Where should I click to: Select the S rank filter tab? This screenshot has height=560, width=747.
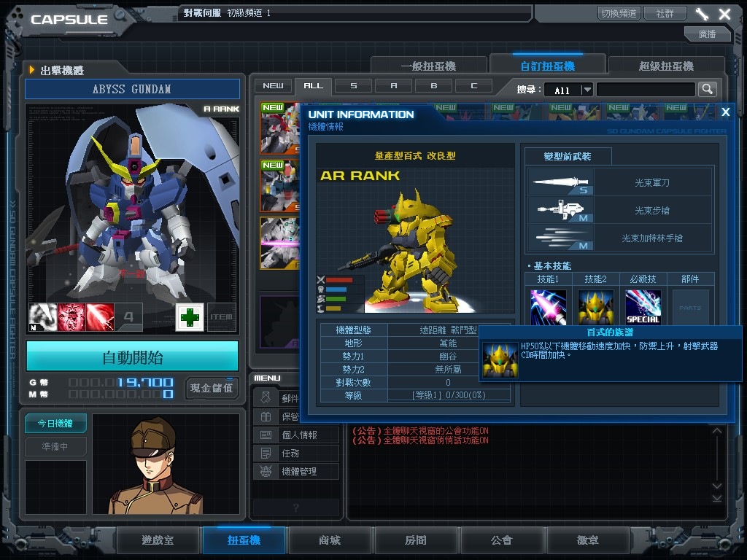click(354, 86)
